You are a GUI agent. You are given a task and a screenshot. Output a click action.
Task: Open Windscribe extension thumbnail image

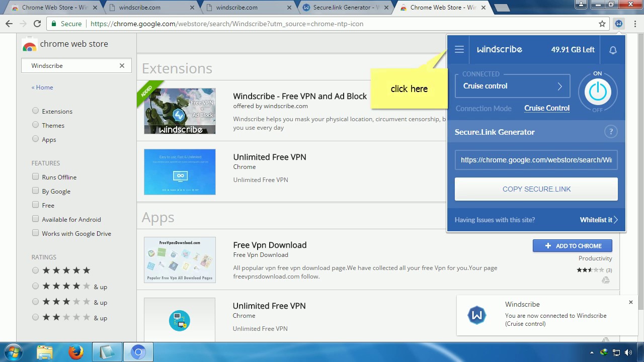point(180,111)
